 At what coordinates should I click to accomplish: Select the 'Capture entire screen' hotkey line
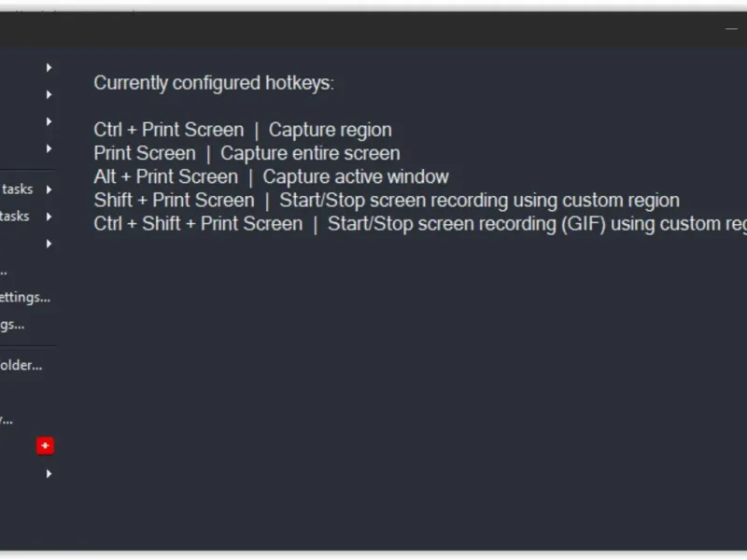[247, 154]
